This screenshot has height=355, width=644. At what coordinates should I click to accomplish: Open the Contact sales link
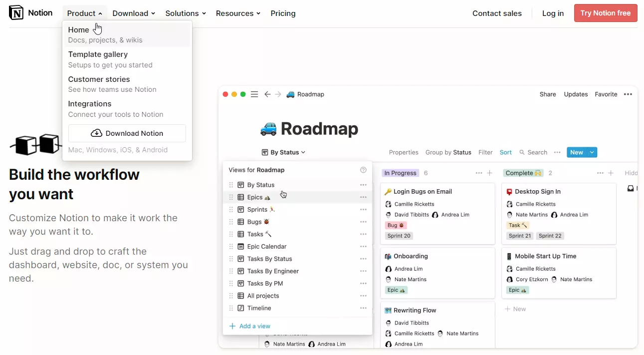497,13
